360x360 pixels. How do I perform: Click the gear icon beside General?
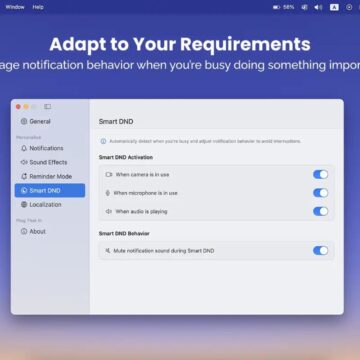(x=24, y=121)
